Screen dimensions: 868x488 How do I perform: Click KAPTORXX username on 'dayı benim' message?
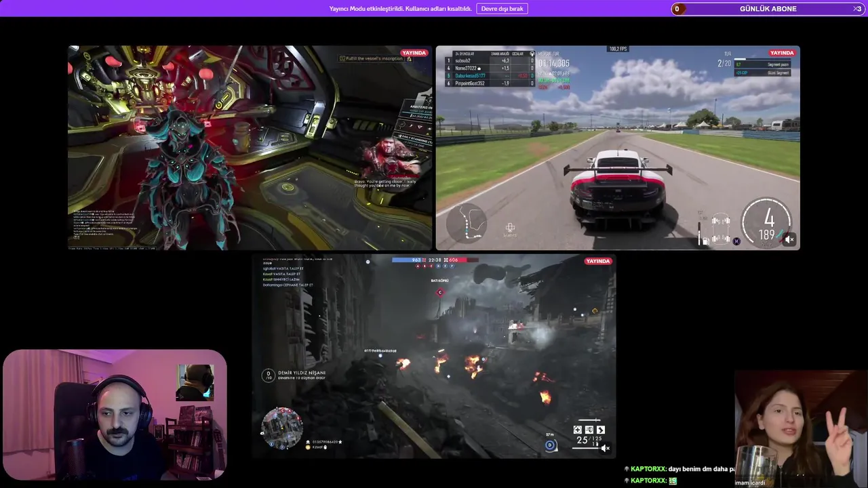648,469
